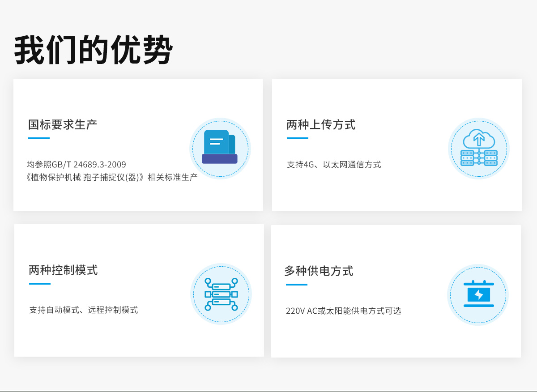Select the 两种控制模式 card title
537x392 pixels.
click(x=63, y=270)
